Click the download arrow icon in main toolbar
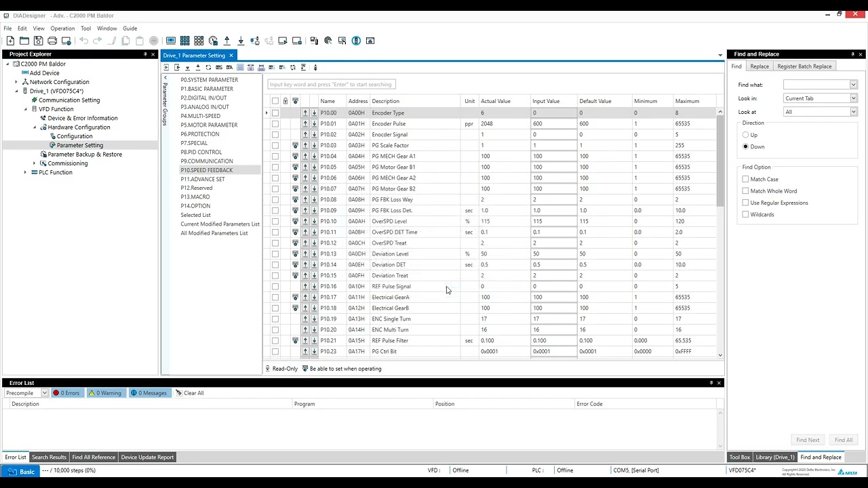 (241, 41)
